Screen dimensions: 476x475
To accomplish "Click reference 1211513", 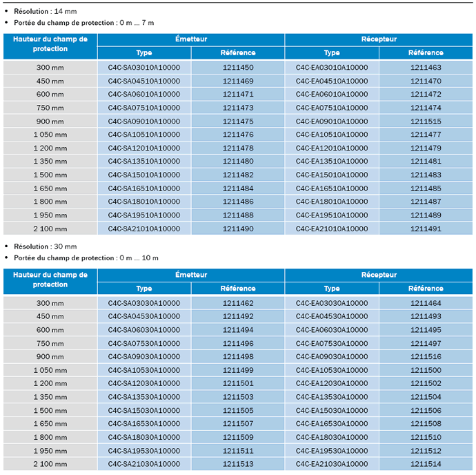I will click(238, 464).
